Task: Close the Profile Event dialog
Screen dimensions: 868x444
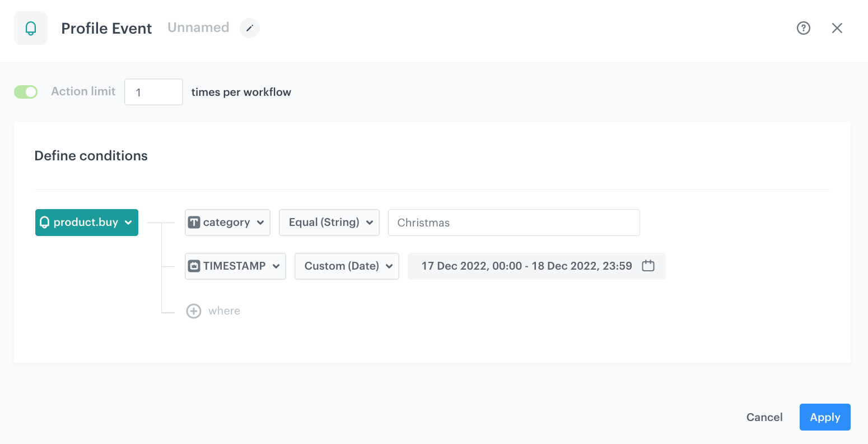Action: (x=837, y=28)
